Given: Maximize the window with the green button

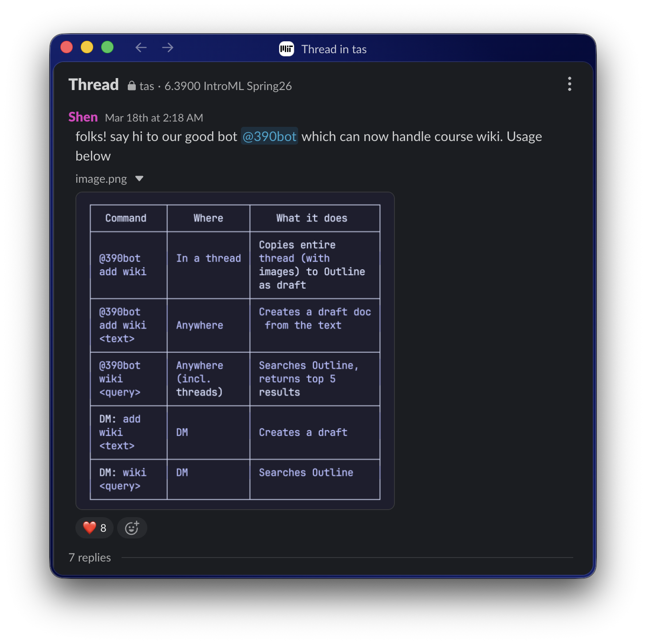Looking at the screenshot, I should click(x=107, y=47).
